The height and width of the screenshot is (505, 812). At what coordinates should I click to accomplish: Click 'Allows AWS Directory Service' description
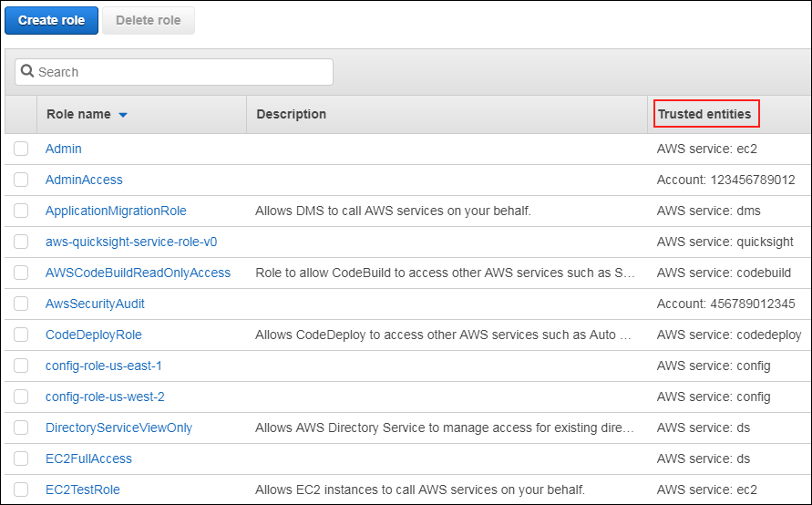pyautogui.click(x=445, y=428)
